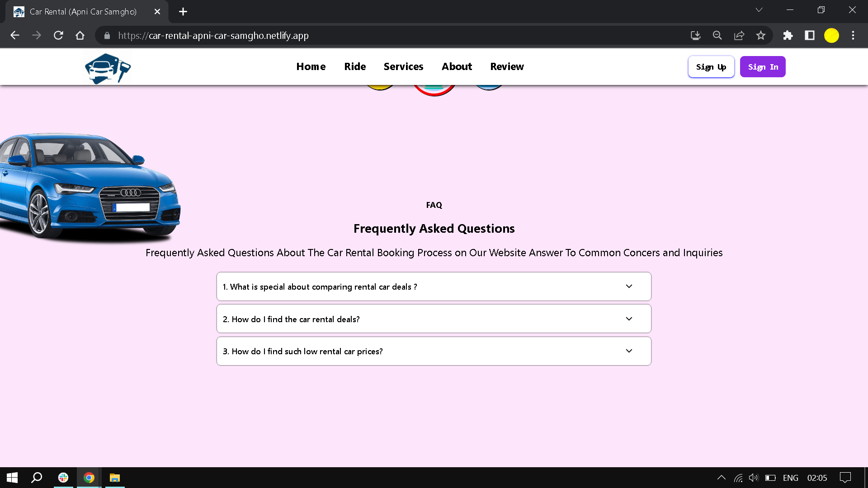Click the purple Sign In button

(762, 66)
